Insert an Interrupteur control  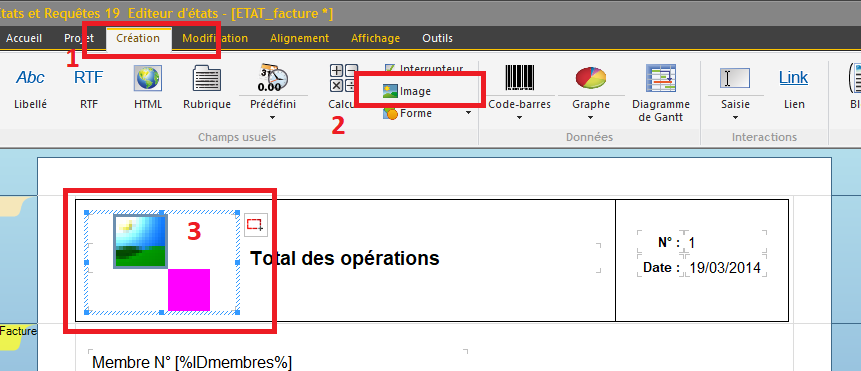click(424, 69)
